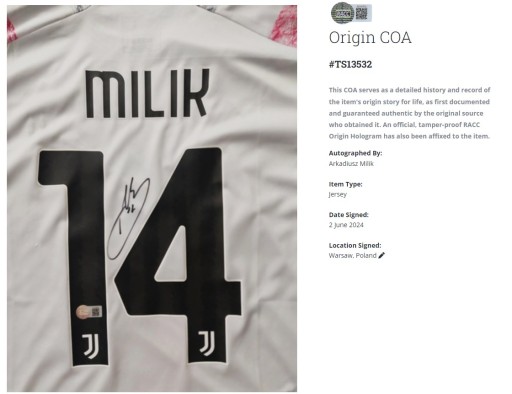
Task: Click the autograph signature on the jersey
Action: (128, 218)
